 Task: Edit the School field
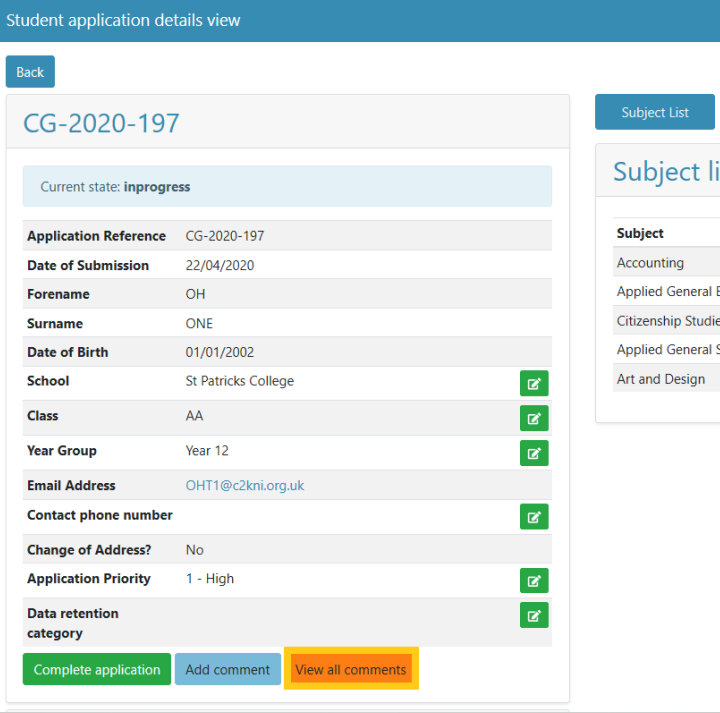(534, 383)
